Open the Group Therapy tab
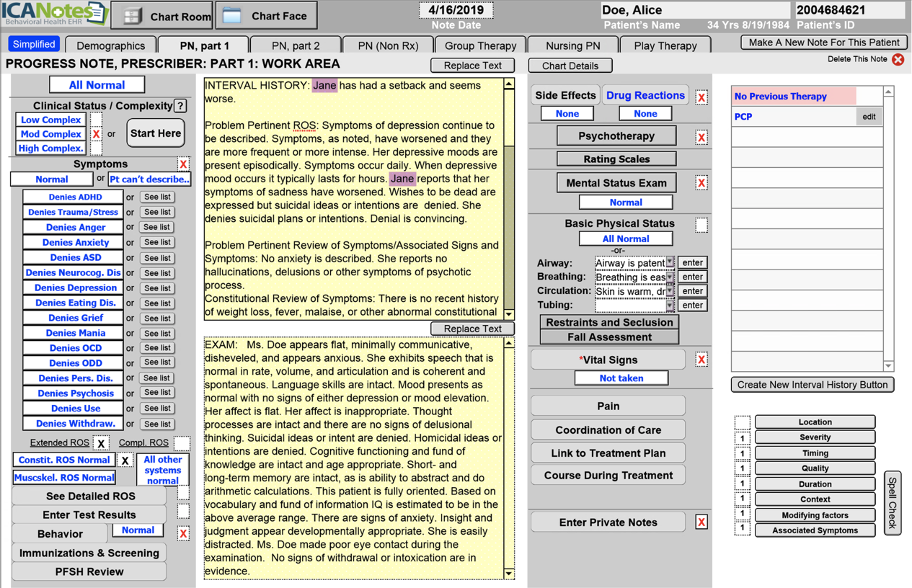912x588 pixels. pos(480,45)
